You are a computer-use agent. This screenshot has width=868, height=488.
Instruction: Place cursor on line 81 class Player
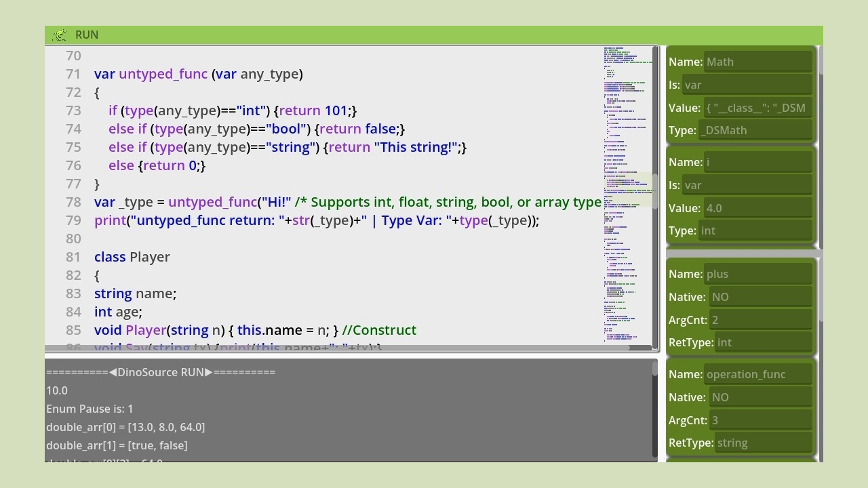(x=132, y=257)
